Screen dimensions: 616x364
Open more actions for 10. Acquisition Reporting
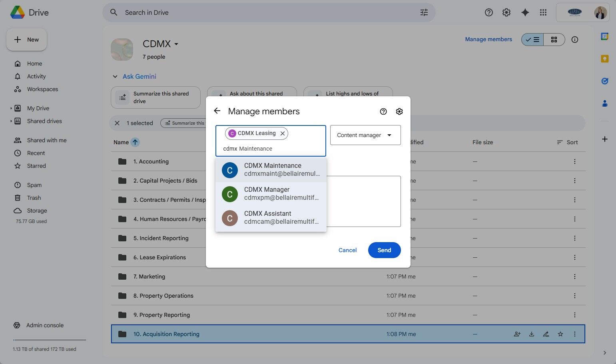(x=575, y=334)
